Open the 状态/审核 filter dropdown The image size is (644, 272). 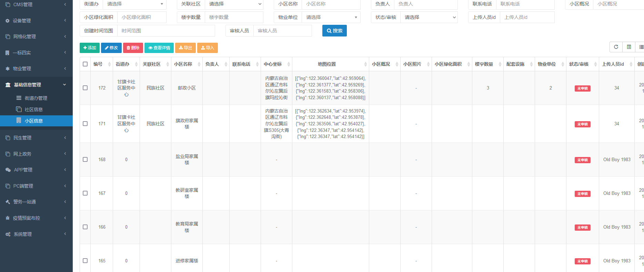(x=429, y=17)
